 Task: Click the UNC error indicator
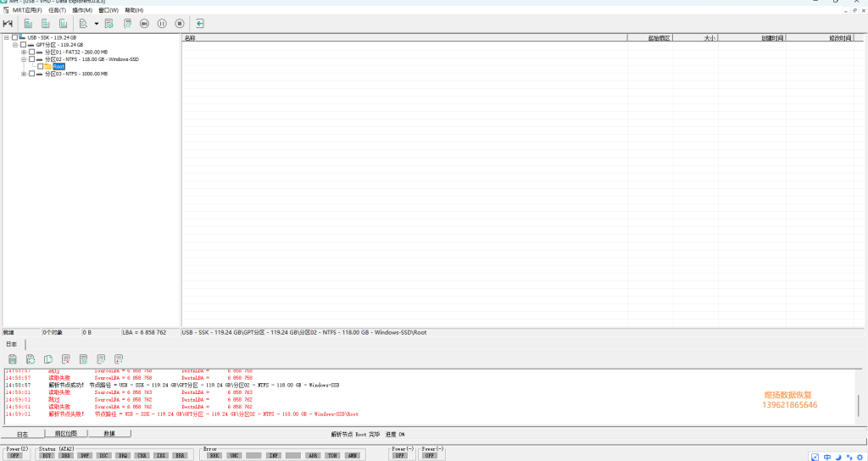tap(234, 456)
